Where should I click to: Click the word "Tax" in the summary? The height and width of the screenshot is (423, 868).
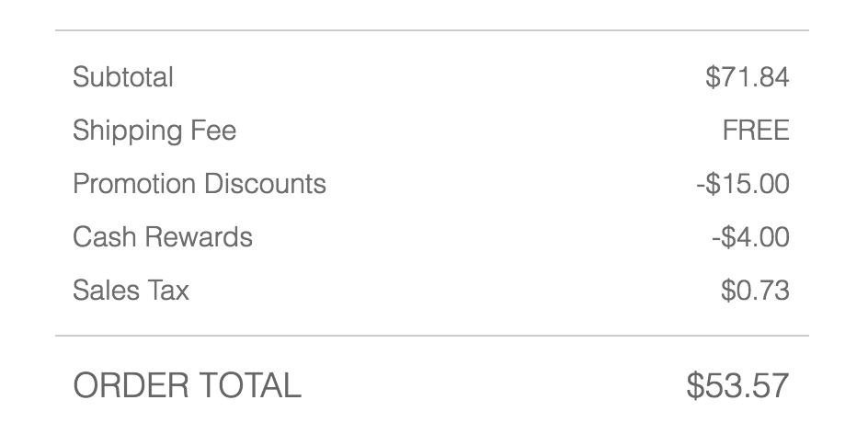click(170, 291)
